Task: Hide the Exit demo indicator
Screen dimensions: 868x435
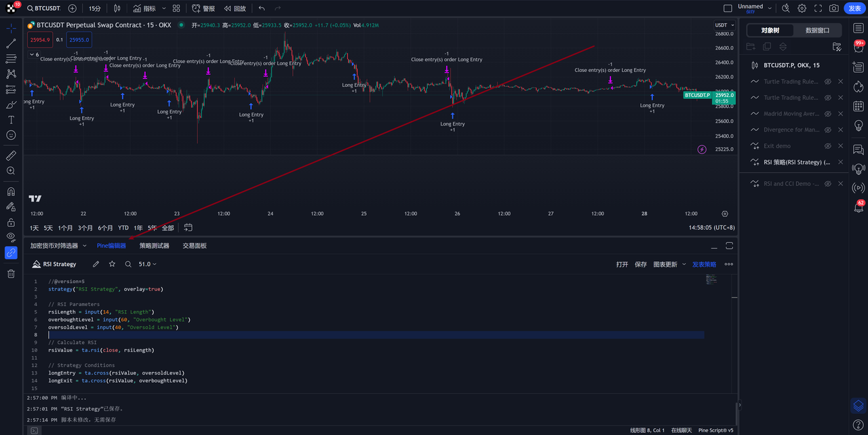Action: click(827, 145)
